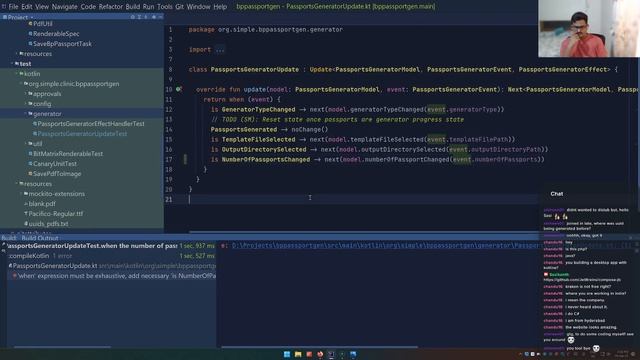Screen dimensions: 640x360
Task: Open the Project view dropdown
Action: (18, 17)
